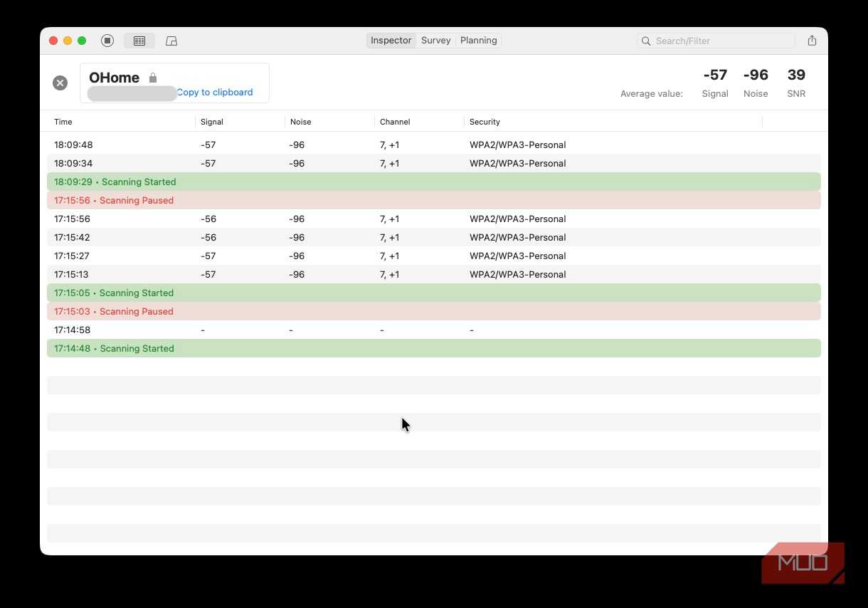Viewport: 868px width, 608px height.
Task: Sort by the Signal column header
Action: (212, 122)
